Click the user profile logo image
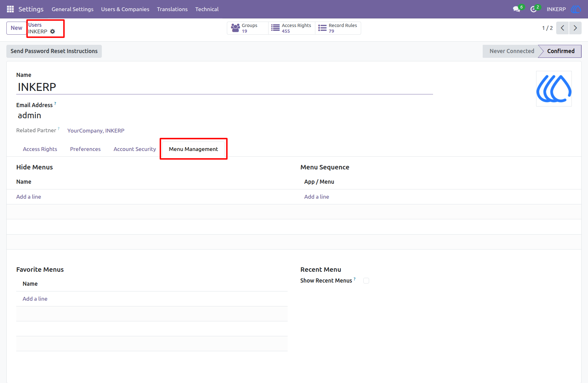This screenshot has width=588, height=383. (554, 89)
